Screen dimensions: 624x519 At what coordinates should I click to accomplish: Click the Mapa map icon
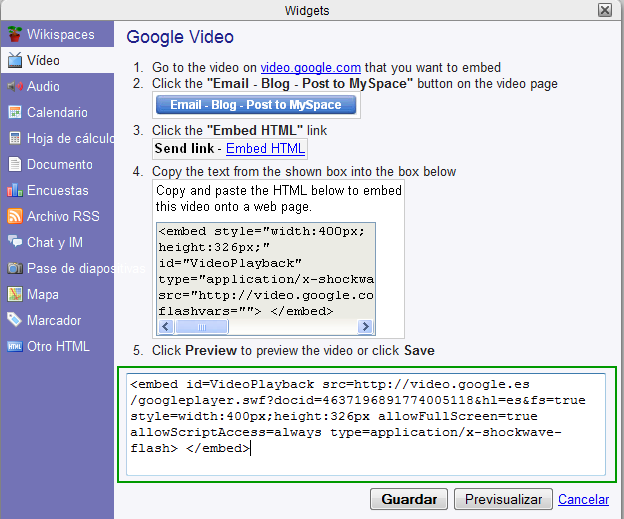(15, 294)
